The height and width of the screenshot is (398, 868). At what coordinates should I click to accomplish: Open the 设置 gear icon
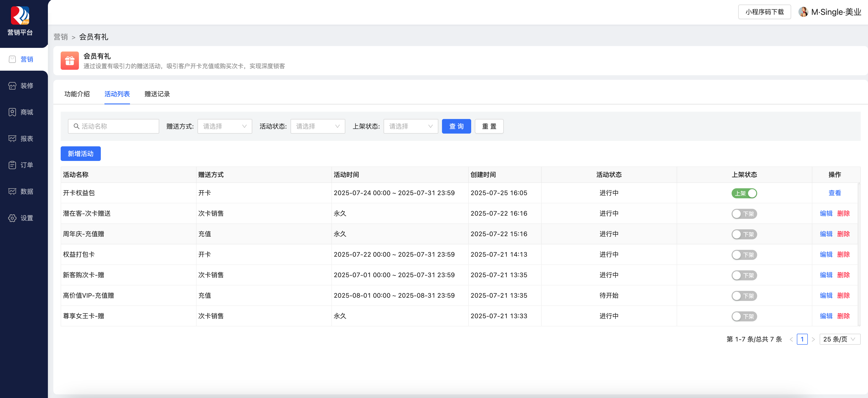pos(12,218)
